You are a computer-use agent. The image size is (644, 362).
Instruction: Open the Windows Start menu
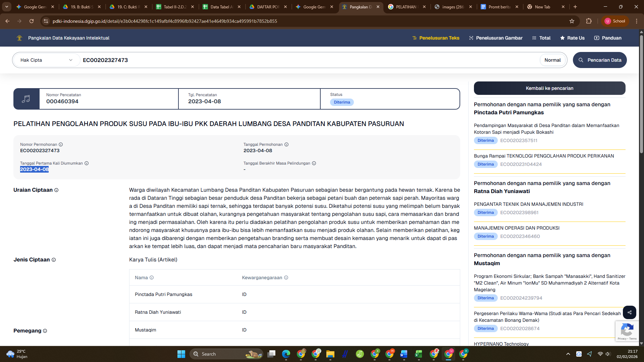[x=181, y=354]
